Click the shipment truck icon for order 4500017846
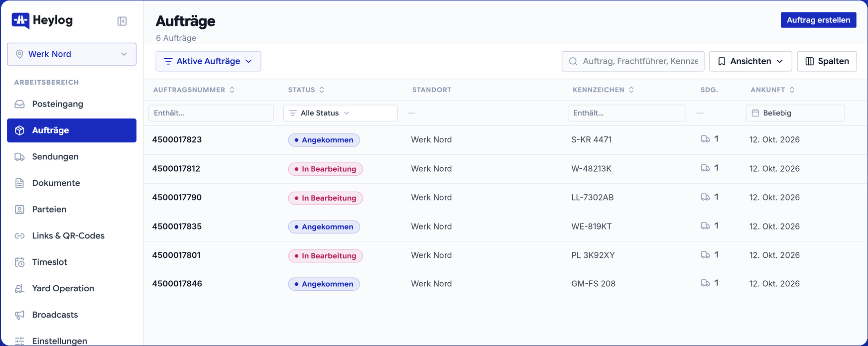Screen dimensions: 868x346 click(705, 283)
